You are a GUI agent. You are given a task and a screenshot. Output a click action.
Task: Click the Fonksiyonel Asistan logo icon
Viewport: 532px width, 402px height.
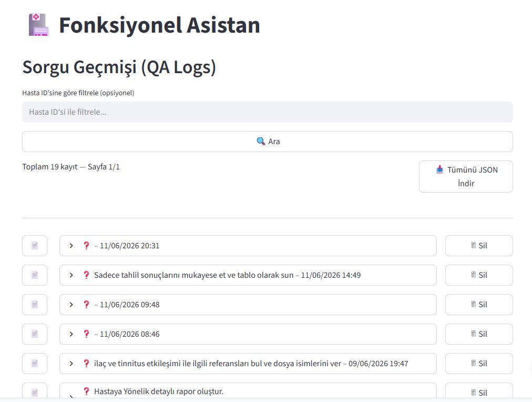(x=38, y=24)
